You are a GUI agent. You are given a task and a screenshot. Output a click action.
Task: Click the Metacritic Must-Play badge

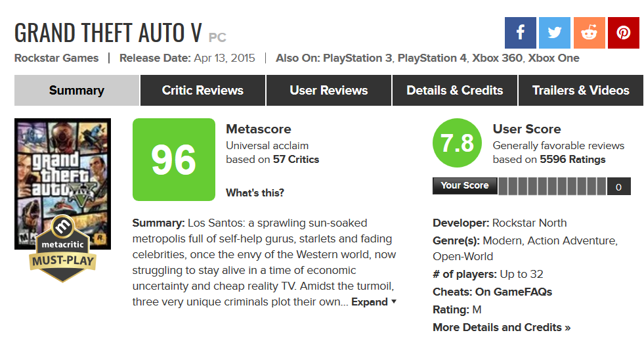[x=62, y=249]
